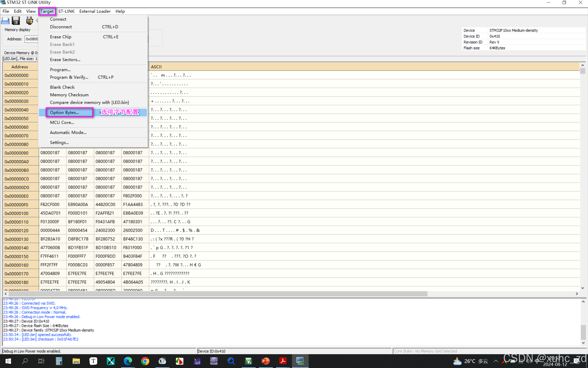Click log line 'Connected via SWD.'
588x368 pixels.
point(29,303)
